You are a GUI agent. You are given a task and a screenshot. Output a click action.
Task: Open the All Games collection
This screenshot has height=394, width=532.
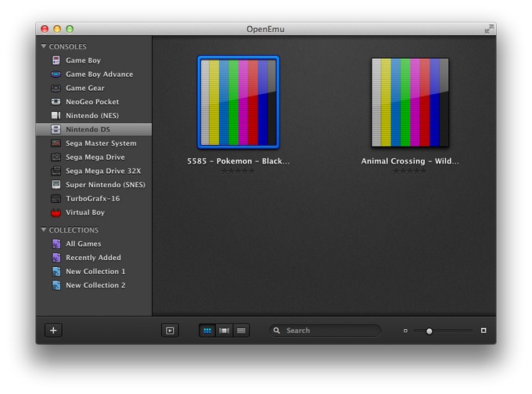(83, 244)
